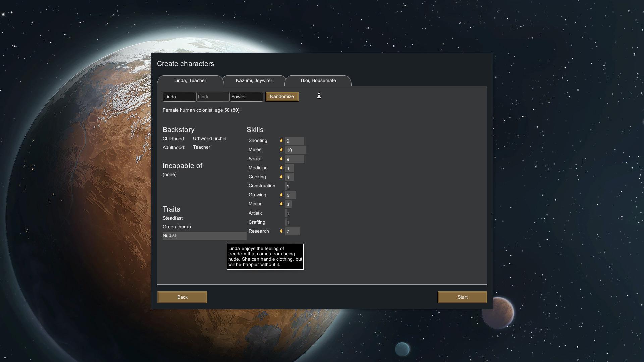
Task: Click the Mining skill flame icon
Action: tap(281, 204)
